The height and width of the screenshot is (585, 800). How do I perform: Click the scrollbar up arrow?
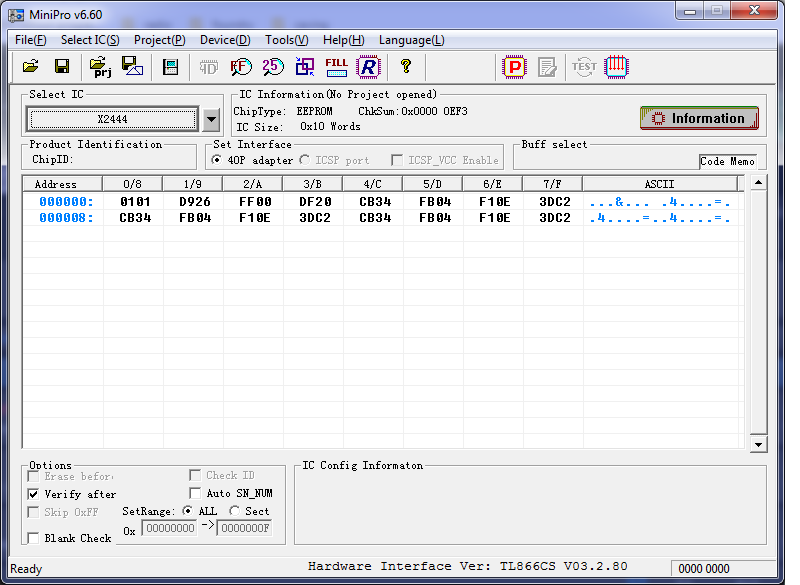tap(759, 183)
